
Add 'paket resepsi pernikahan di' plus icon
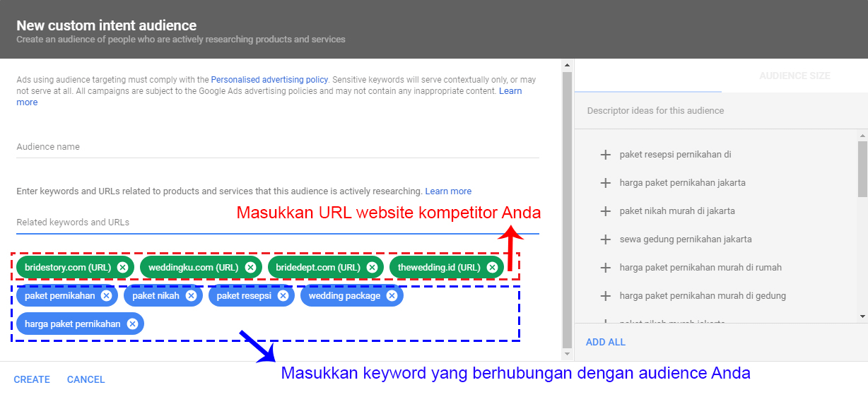pos(605,155)
